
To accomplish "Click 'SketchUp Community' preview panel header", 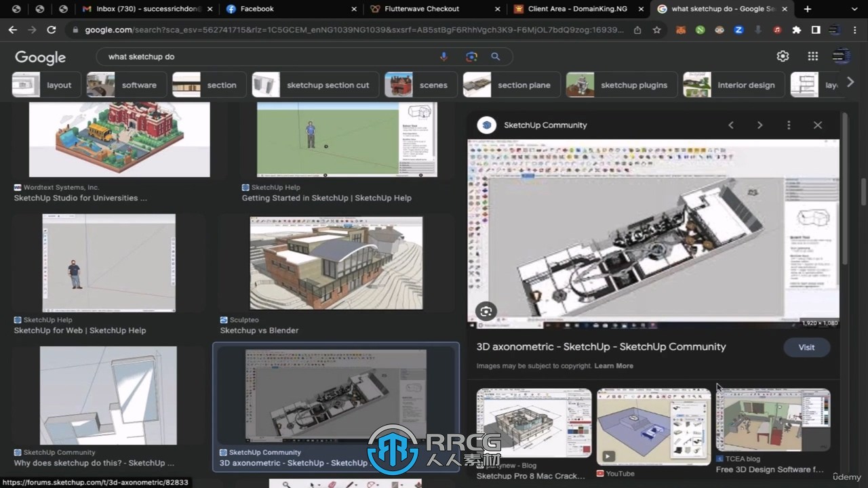I will coord(545,125).
